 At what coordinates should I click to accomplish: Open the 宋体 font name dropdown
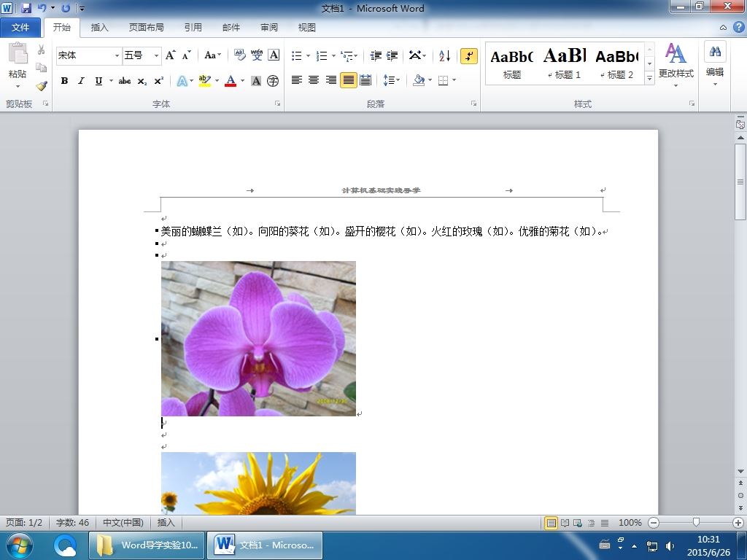(117, 55)
